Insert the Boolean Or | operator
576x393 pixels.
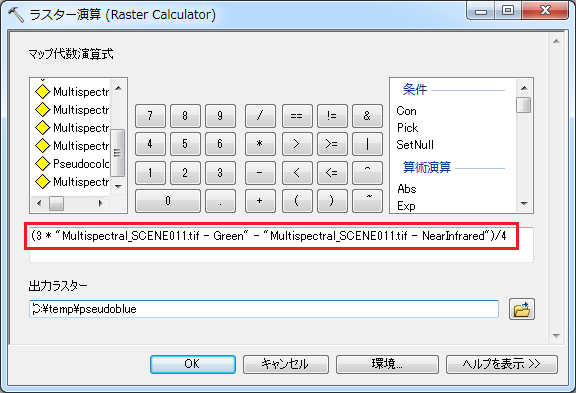(367, 144)
